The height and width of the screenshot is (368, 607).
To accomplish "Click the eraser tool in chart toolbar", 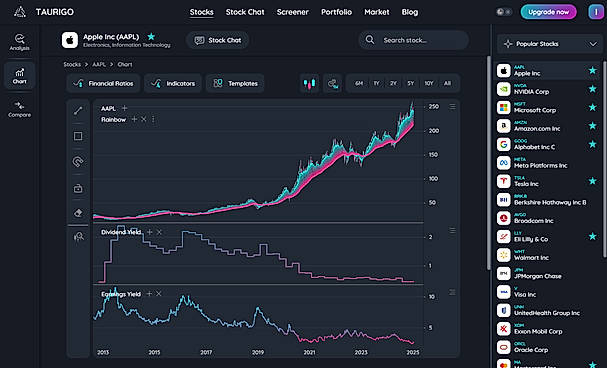I will [78, 213].
